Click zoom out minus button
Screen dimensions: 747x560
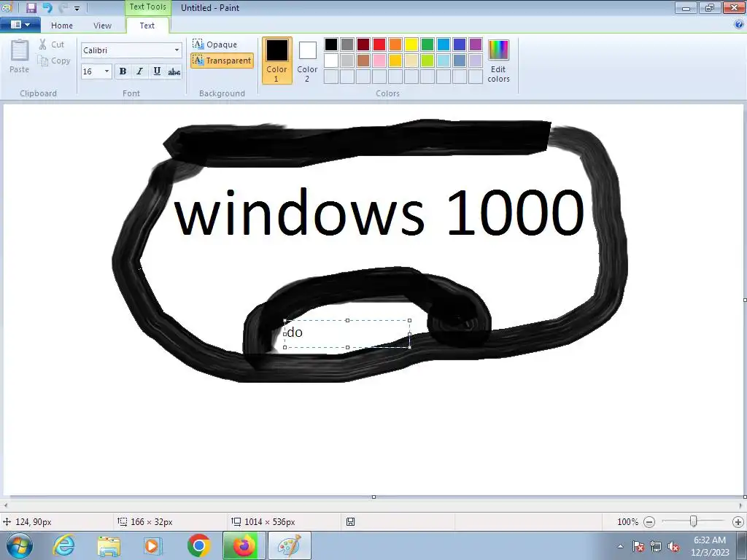click(x=649, y=522)
